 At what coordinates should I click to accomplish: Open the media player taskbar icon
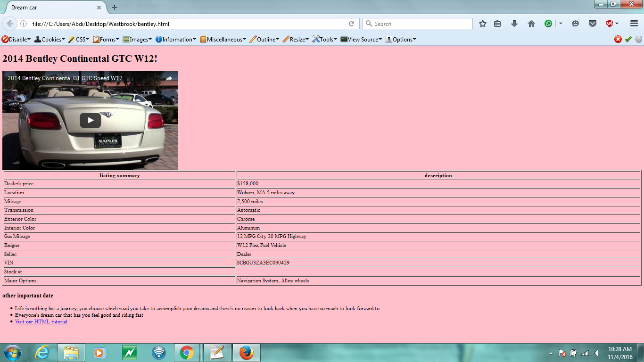(x=99, y=353)
